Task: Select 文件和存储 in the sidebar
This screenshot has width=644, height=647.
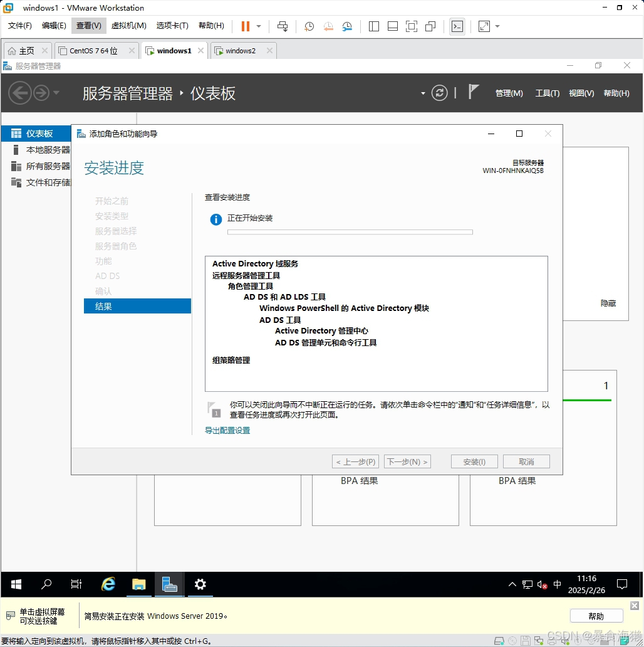Action: [36, 182]
